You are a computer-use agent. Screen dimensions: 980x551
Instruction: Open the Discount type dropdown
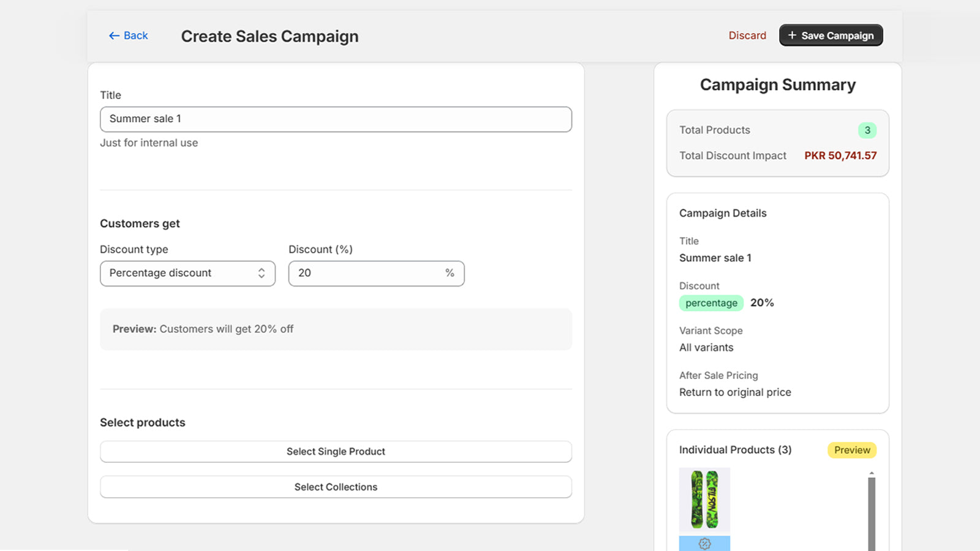click(x=187, y=273)
